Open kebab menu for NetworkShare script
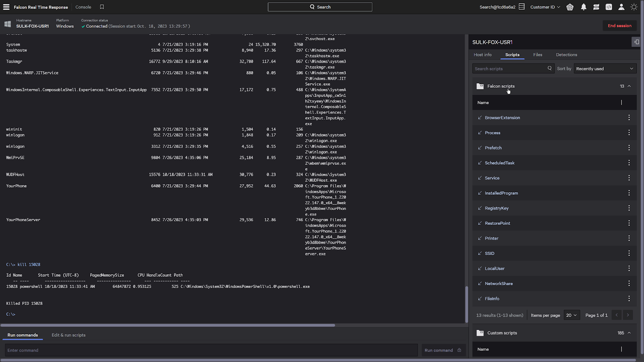Image resolution: width=644 pixels, height=362 pixels. [629, 284]
